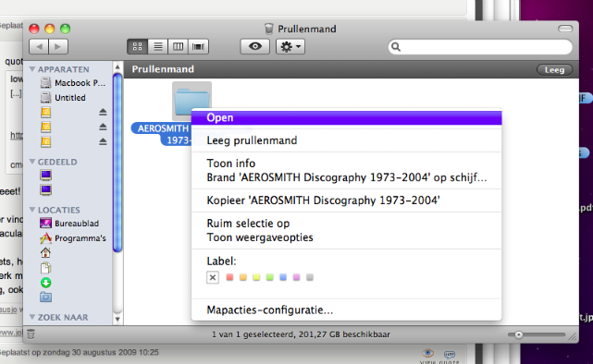Select the AEROSMITH folder icon

(191, 101)
